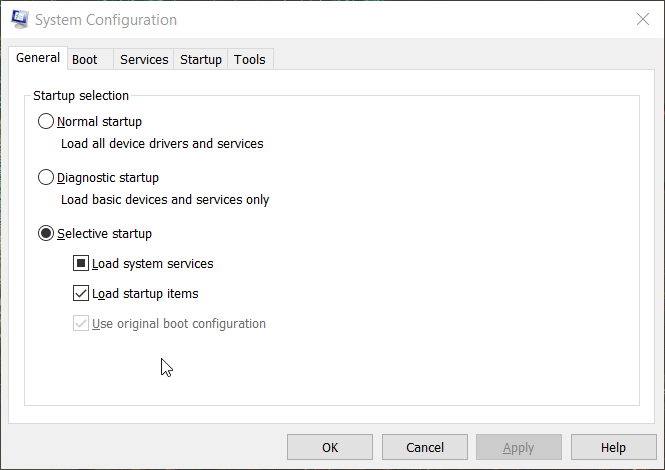Choose the Diagnostic startup option
This screenshot has width=665, height=470.
point(46,178)
